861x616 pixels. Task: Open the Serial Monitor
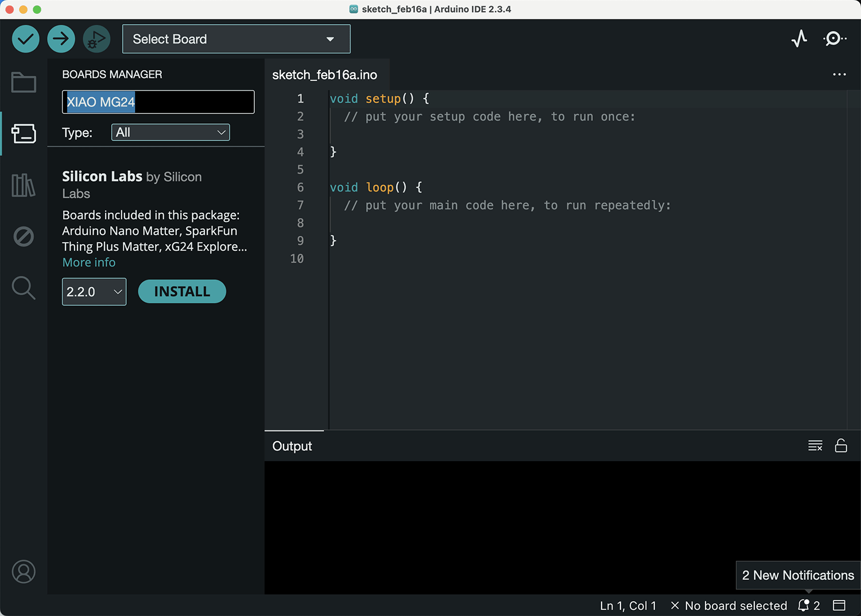(834, 39)
